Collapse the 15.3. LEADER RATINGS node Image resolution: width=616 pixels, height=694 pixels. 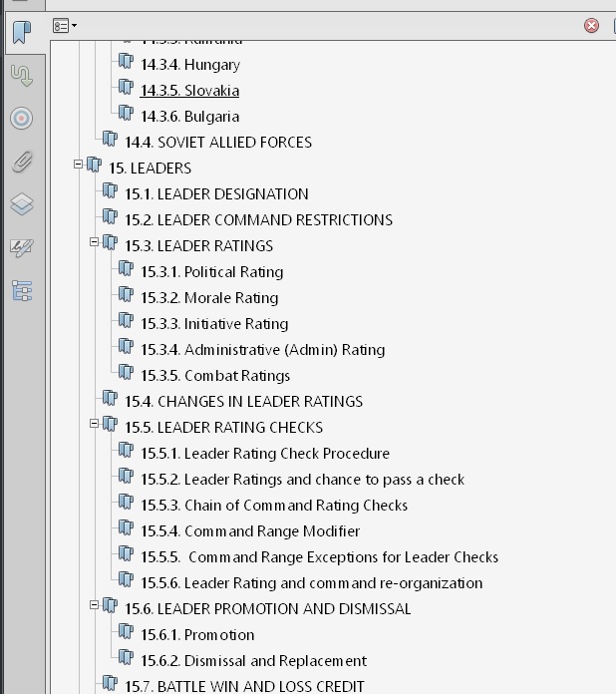click(x=94, y=242)
